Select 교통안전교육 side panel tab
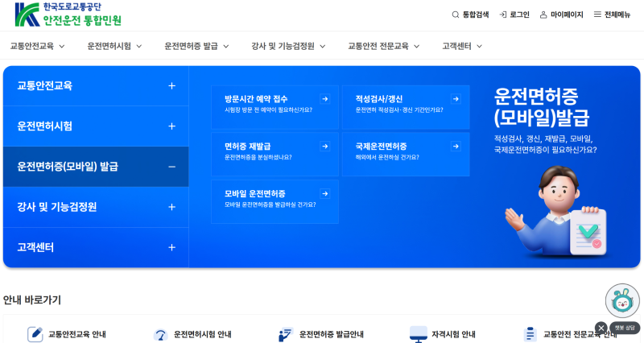The image size is (644, 343). 96,86
